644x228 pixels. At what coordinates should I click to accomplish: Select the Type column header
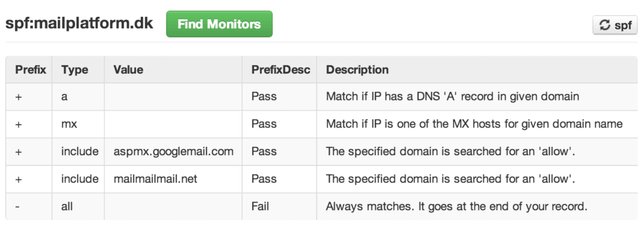(x=75, y=70)
